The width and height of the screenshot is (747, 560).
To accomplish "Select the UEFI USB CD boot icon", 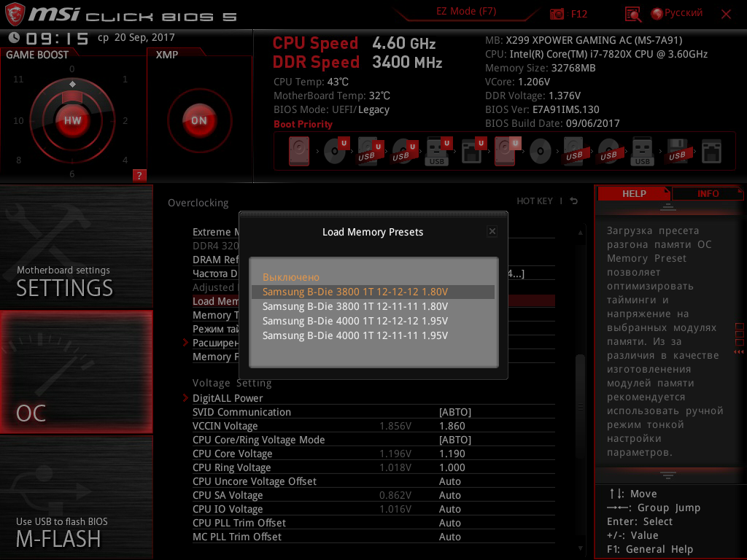I will point(404,152).
